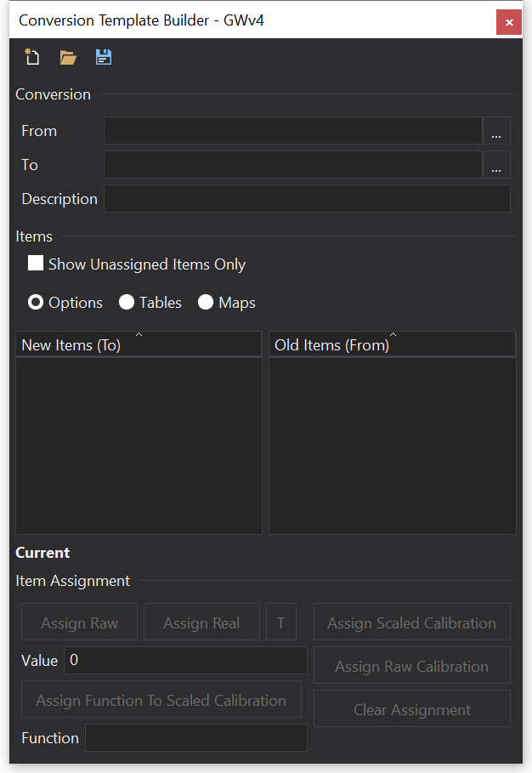Click into the Value input field
The height and width of the screenshot is (773, 532).
click(185, 661)
